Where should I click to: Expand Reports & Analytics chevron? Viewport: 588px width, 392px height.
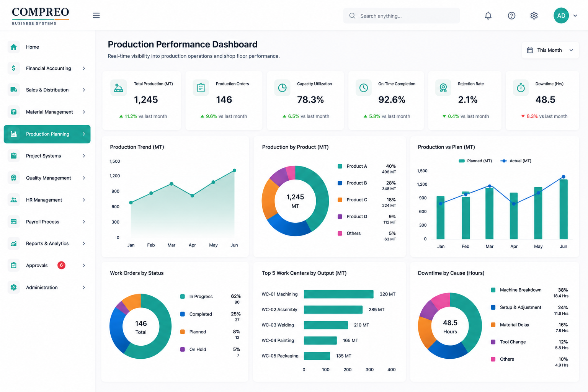[x=84, y=243]
